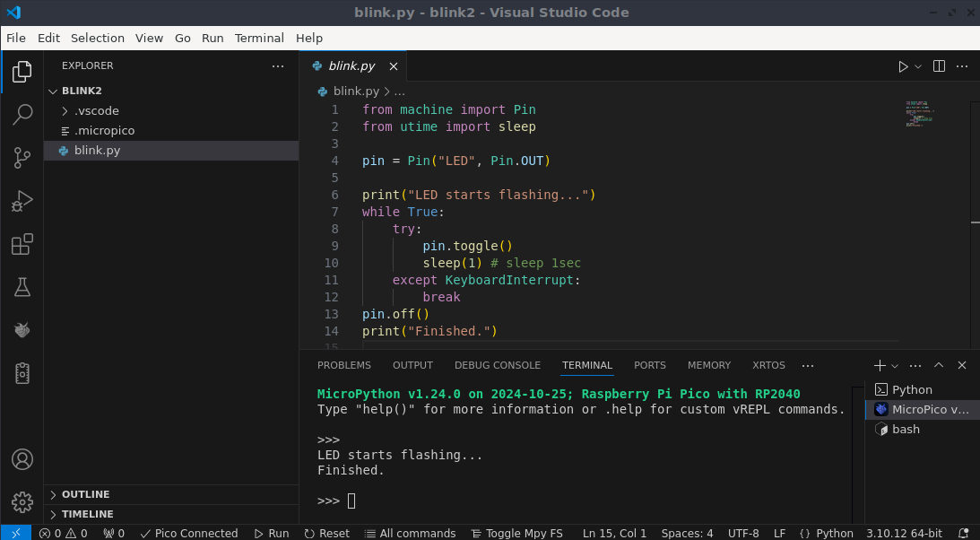Open the Edit menu
This screenshot has height=540, width=980.
point(48,39)
